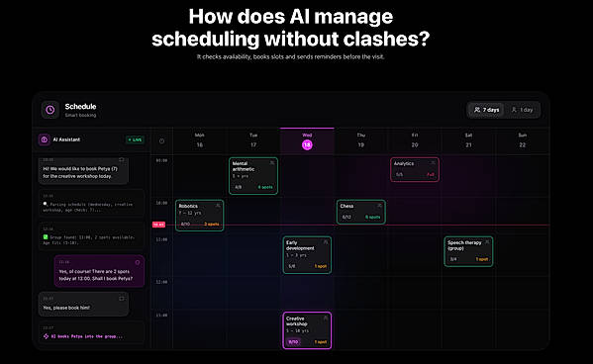Screen dimensions: 593x364
Task: Click the 'Schedule' panel title
Action: click(x=80, y=106)
